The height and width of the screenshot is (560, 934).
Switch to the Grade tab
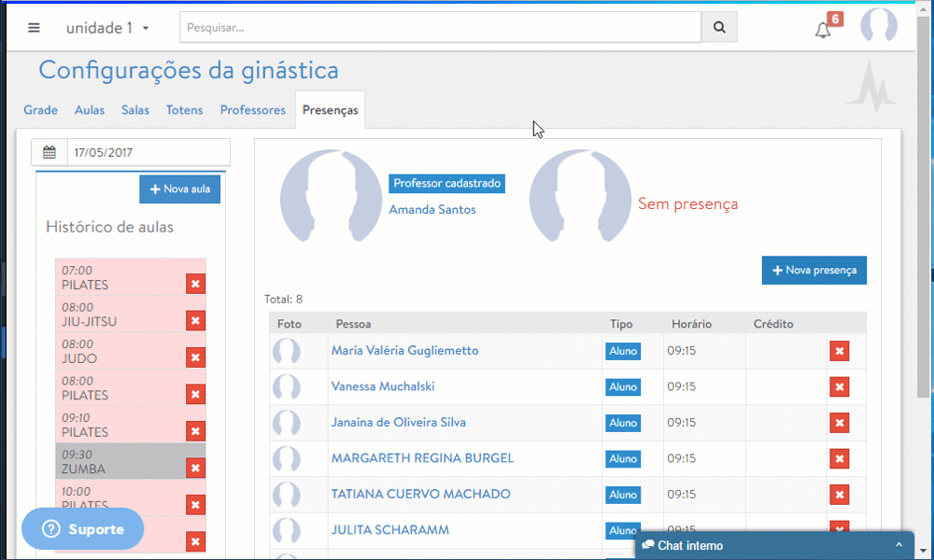(x=41, y=110)
